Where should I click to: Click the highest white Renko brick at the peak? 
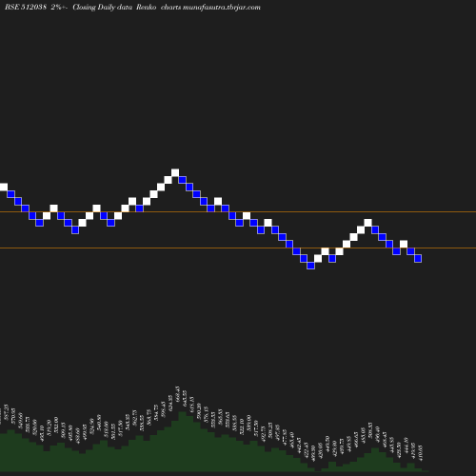[175, 173]
